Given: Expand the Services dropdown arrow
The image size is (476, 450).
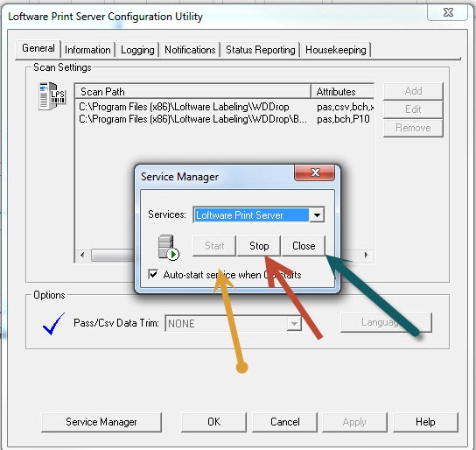Looking at the screenshot, I should (317, 215).
